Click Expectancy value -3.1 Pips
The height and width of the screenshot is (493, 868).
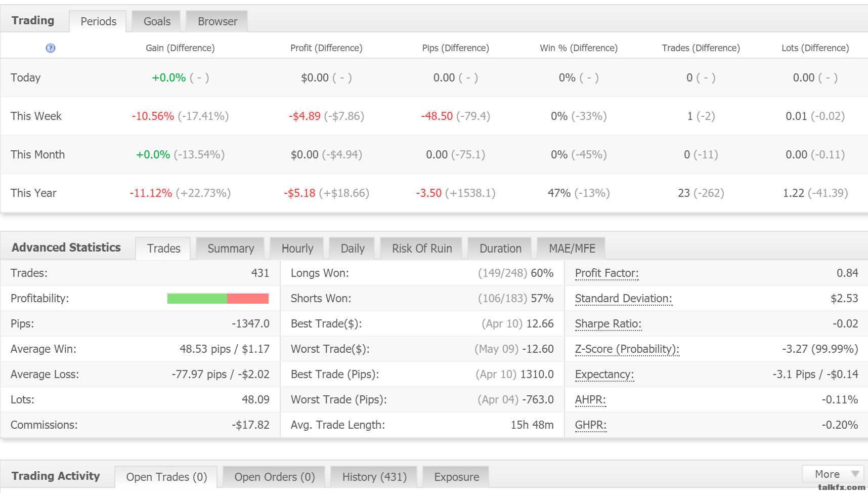[x=794, y=375]
